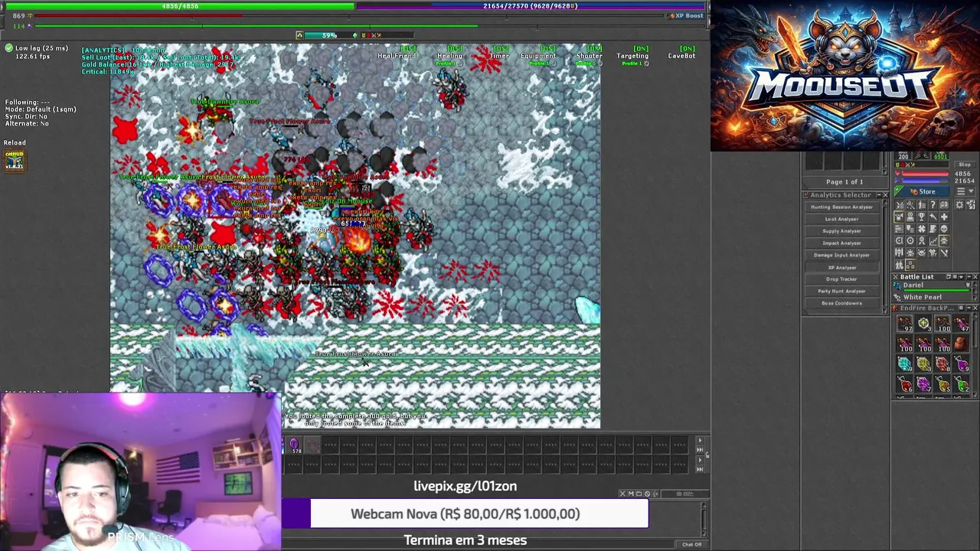Click the book icon beside the question mark
Viewport: 980px width, 551px height.
pyautogui.click(x=944, y=204)
